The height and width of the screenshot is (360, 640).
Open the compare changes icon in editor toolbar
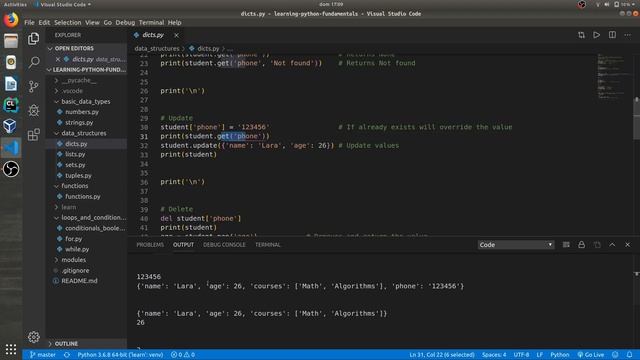(x=581, y=35)
